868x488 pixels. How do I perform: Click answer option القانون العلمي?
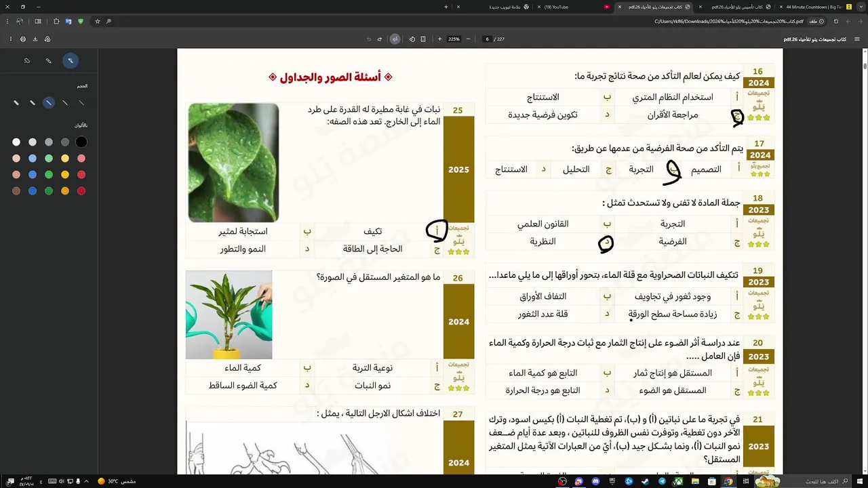[x=542, y=224]
